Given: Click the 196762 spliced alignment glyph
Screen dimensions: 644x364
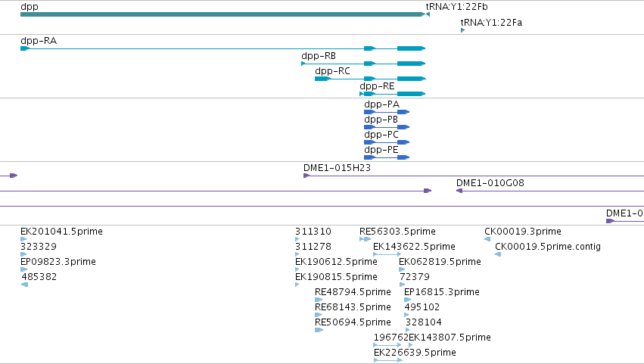Looking at the screenshot, I should 387,345.
